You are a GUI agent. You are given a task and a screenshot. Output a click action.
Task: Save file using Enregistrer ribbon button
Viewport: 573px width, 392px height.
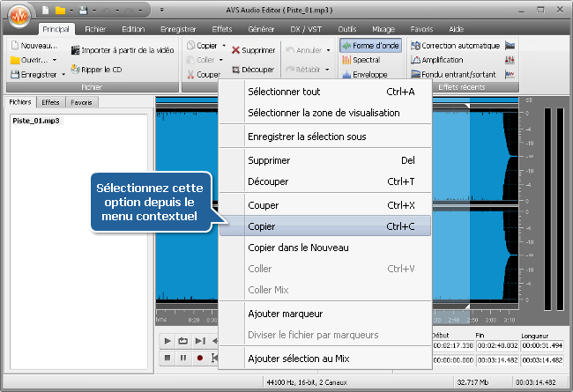(34, 75)
